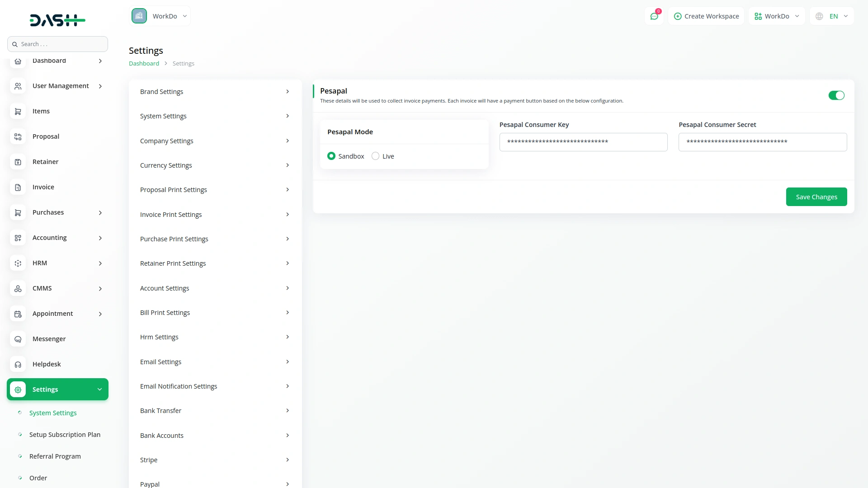
Task: Click the Helpdesk headset icon
Action: pos(18,364)
